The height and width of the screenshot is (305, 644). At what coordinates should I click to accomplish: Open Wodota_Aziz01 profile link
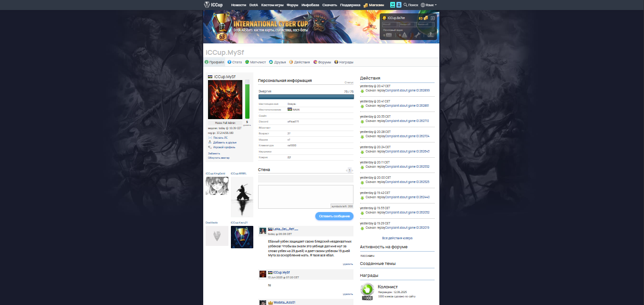284,303
